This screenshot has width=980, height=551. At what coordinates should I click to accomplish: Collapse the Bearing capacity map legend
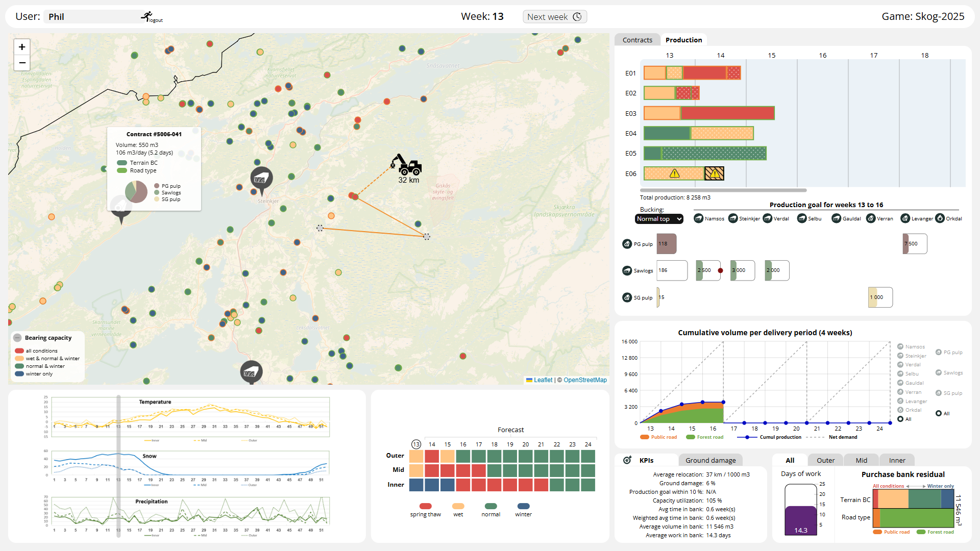[x=17, y=338]
